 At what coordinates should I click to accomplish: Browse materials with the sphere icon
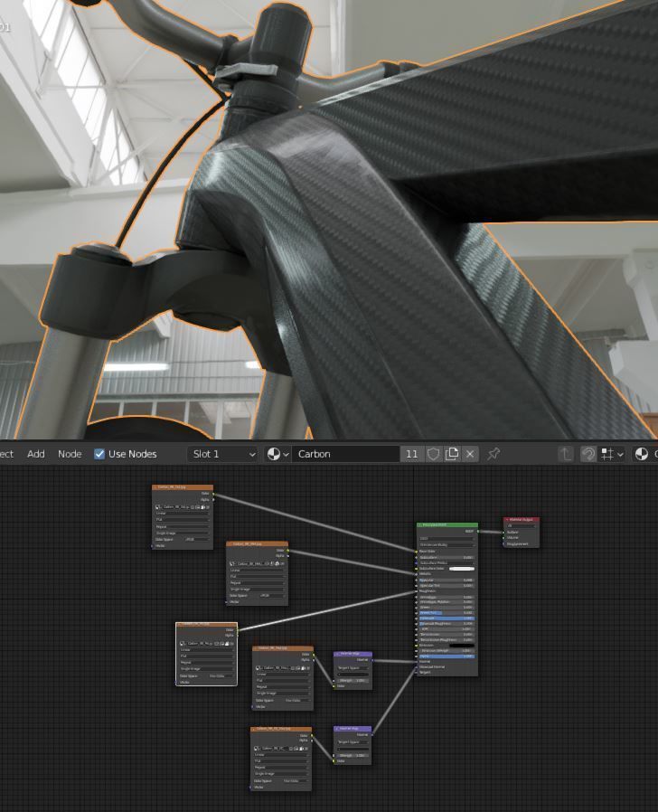click(277, 454)
